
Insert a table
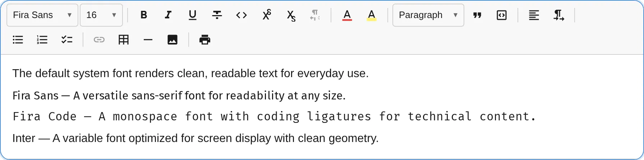point(124,40)
